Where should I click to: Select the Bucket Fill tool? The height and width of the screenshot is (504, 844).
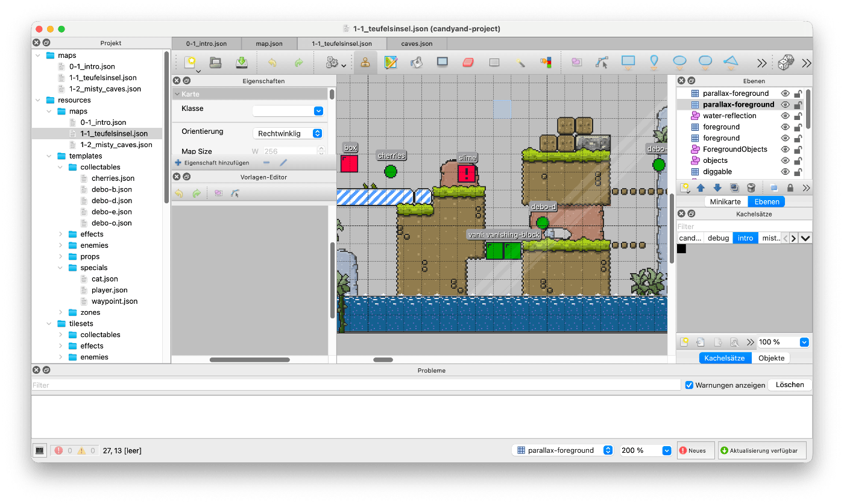tap(417, 62)
